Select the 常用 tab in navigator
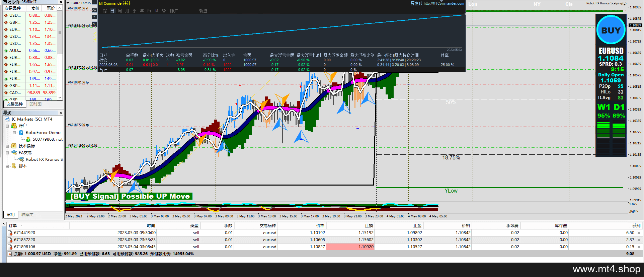The height and width of the screenshot is (277, 644). click(11, 215)
